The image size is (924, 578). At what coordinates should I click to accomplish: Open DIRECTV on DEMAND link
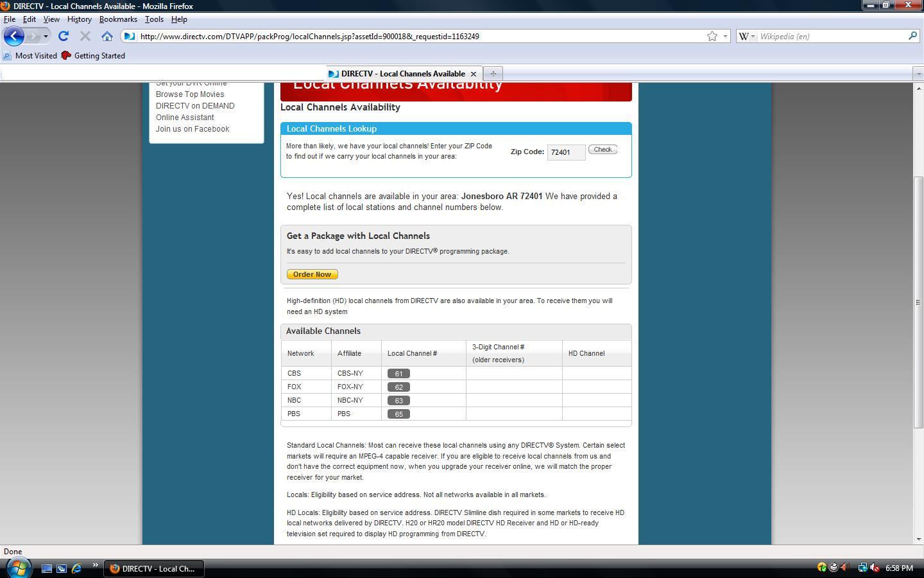(195, 106)
